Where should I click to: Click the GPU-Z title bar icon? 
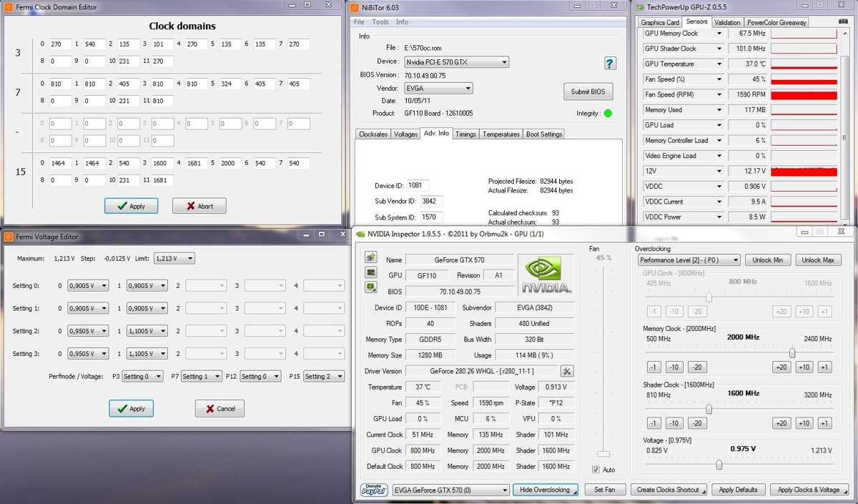pos(641,7)
